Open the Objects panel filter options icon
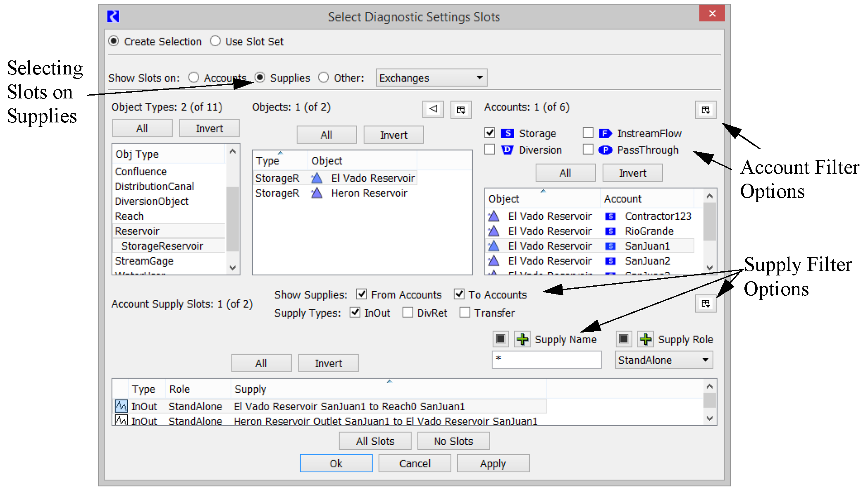The height and width of the screenshot is (493, 868). (x=460, y=110)
